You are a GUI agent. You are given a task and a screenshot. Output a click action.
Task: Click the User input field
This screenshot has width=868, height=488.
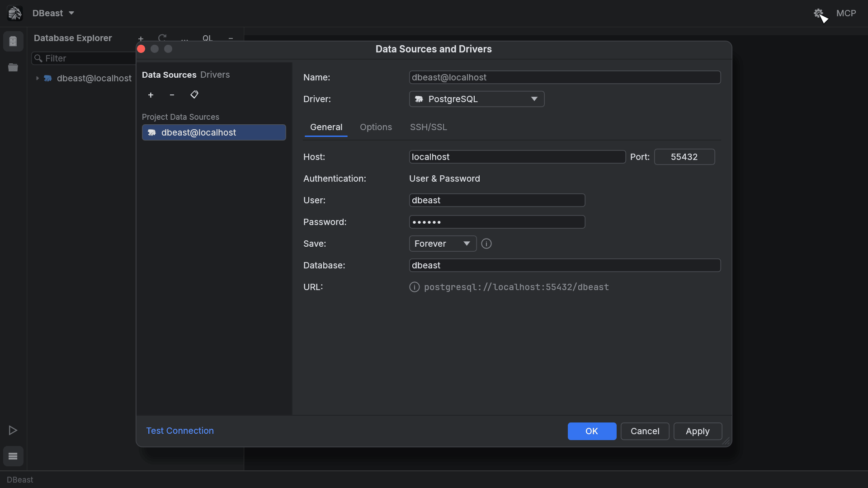pos(497,200)
